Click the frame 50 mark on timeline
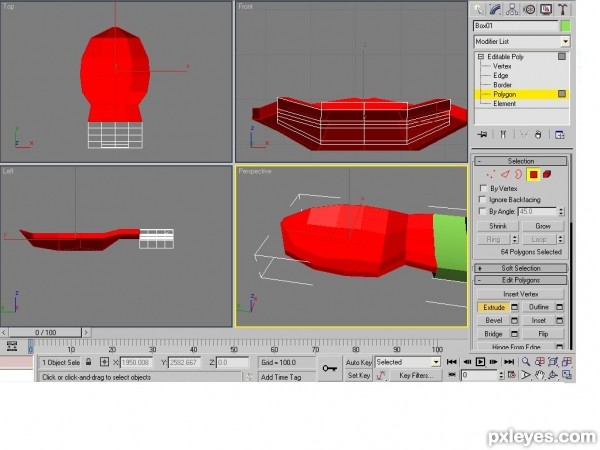Viewport: 600px width, 450px height. 234,347
